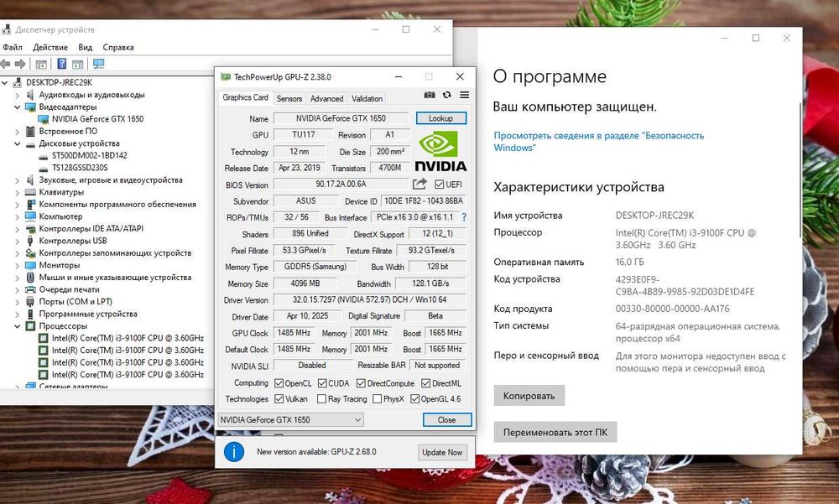Viewport: 839px width, 504px height.
Task: Toggle PhysX checkbox
Action: (x=378, y=398)
